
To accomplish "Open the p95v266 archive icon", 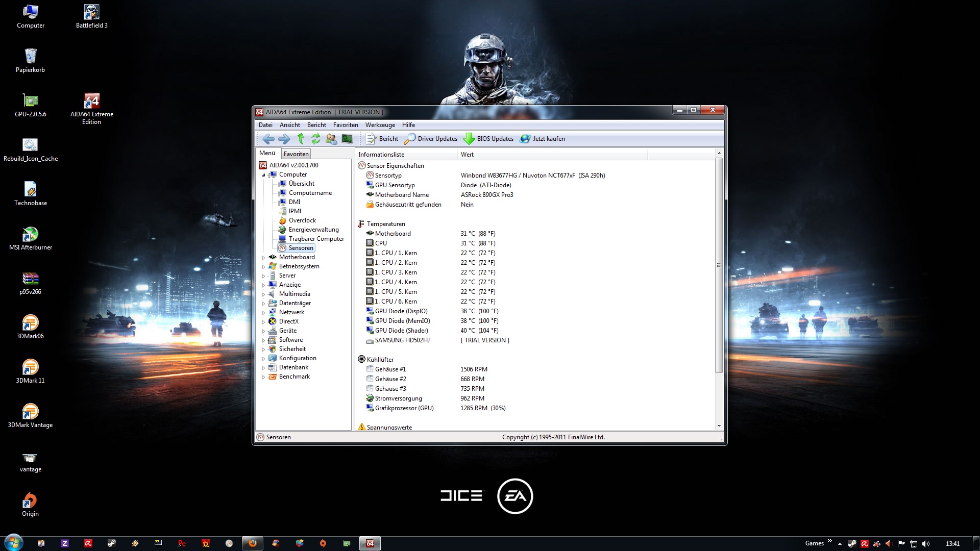I will click(x=30, y=283).
